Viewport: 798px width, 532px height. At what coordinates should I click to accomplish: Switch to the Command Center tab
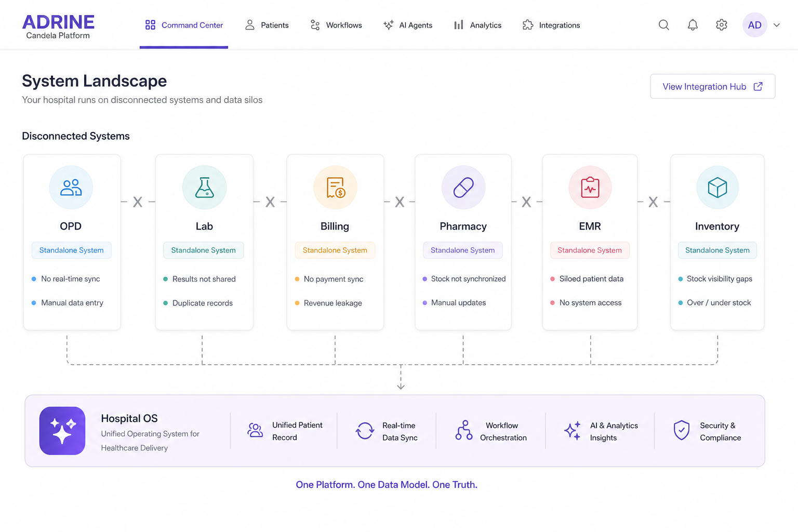coord(184,25)
